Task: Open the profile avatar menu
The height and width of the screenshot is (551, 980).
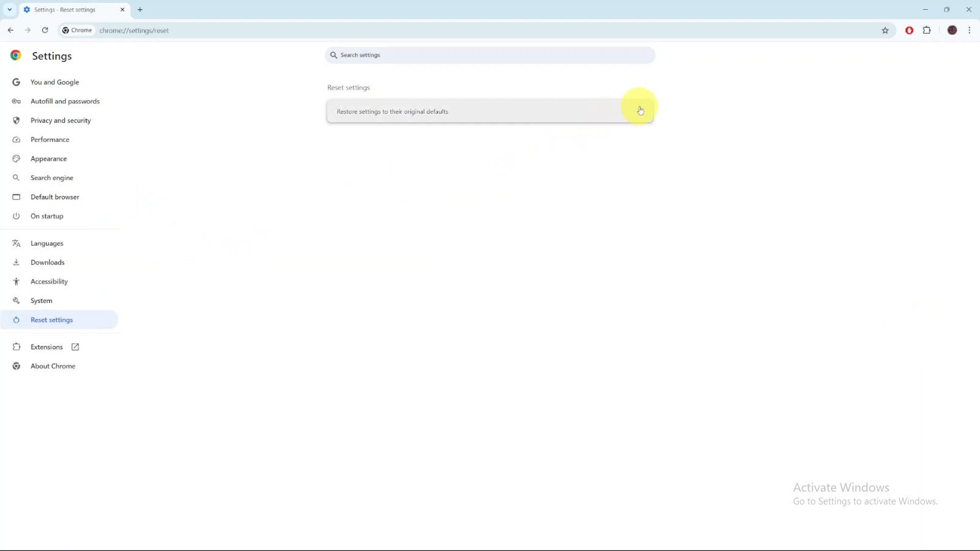Action: [952, 30]
